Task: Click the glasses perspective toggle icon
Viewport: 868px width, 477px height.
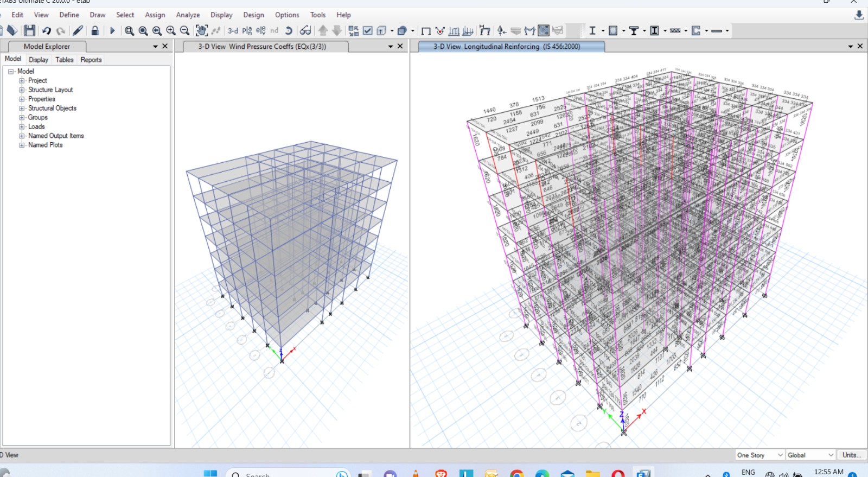Action: click(x=305, y=31)
